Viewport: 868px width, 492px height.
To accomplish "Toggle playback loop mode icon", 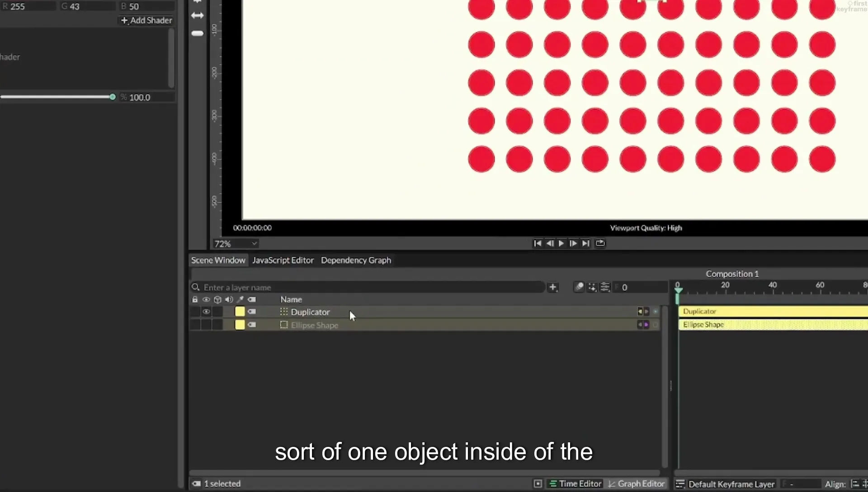I will (x=600, y=243).
